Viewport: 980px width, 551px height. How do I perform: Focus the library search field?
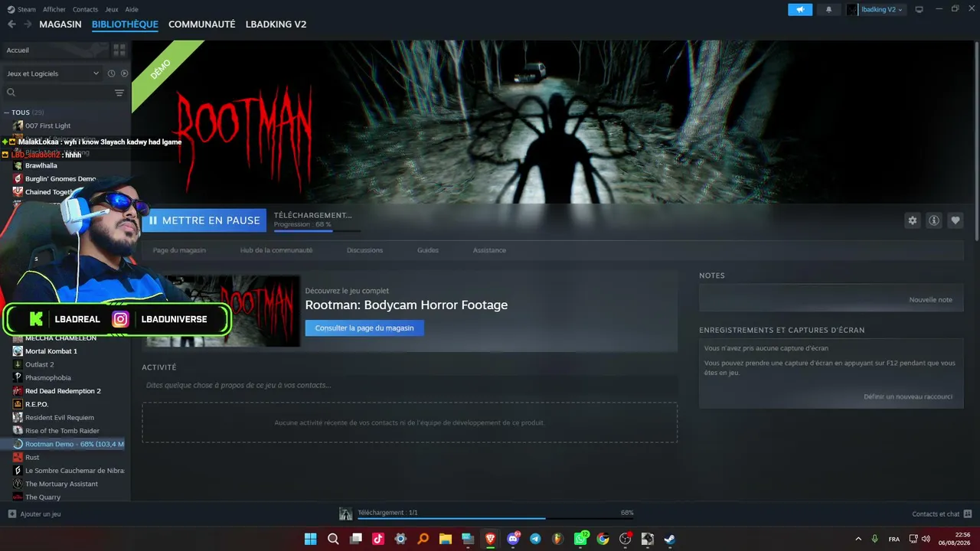58,93
